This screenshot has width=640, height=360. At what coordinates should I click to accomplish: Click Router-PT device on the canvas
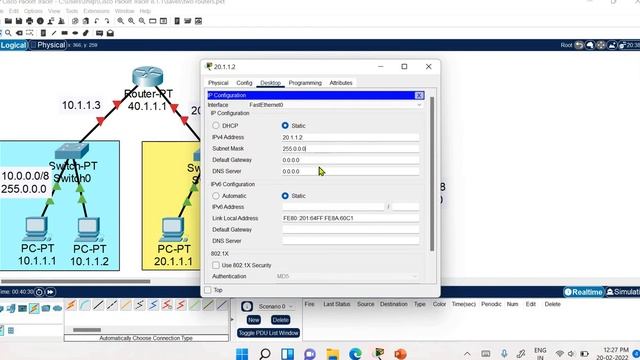click(x=148, y=76)
